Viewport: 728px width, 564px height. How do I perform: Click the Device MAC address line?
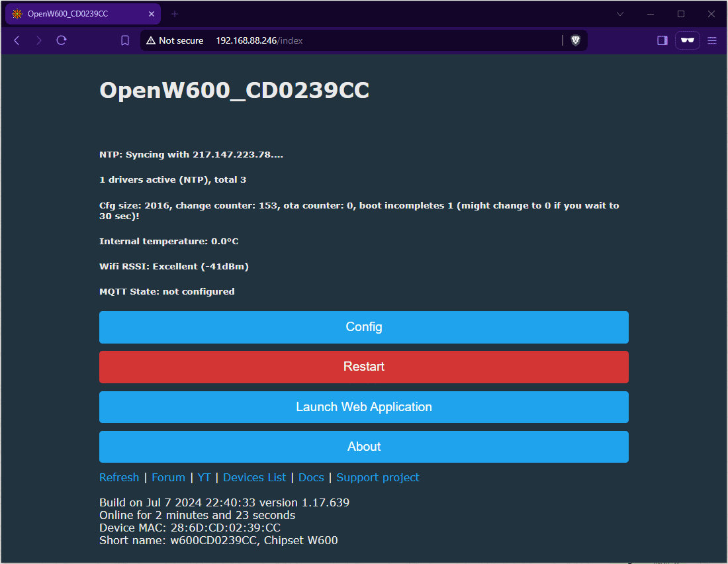pyautogui.click(x=190, y=528)
